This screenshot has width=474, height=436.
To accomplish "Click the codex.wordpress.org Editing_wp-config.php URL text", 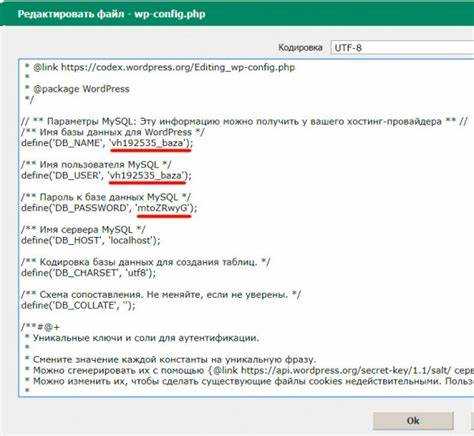I will tap(178, 67).
